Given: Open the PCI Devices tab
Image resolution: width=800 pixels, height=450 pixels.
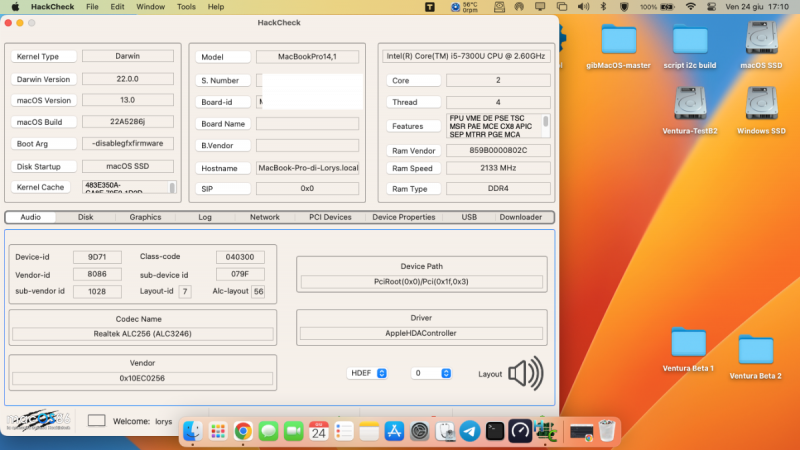Looking at the screenshot, I should 330,217.
